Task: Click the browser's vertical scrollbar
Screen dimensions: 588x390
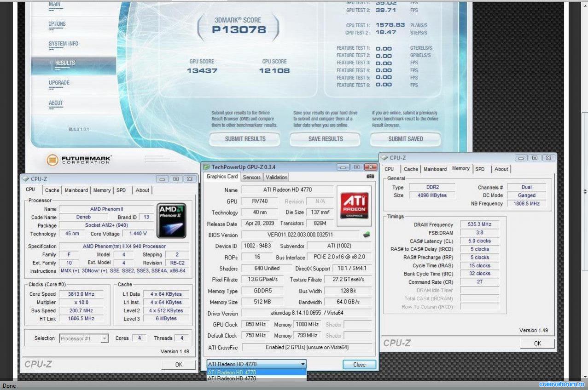Action: pos(585,191)
